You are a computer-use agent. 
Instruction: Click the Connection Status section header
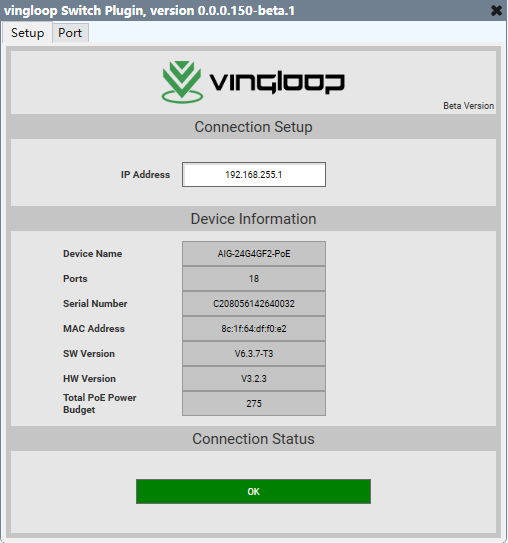click(x=253, y=439)
